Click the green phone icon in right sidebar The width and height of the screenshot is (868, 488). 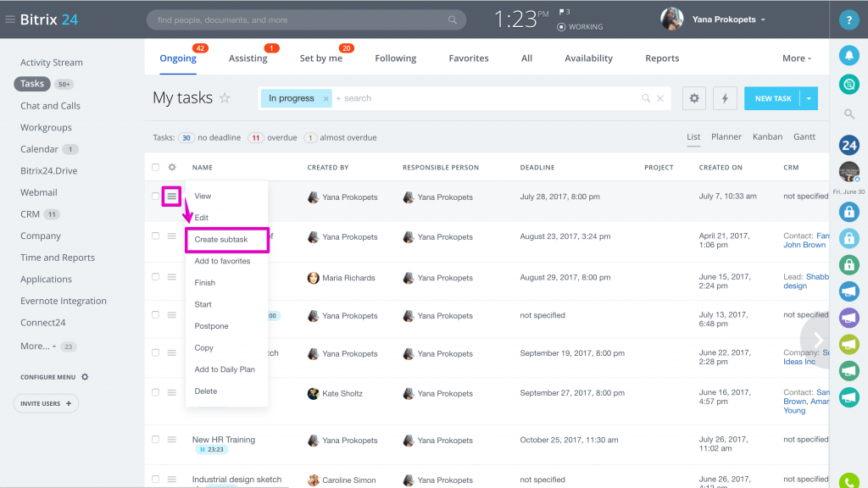(x=849, y=481)
